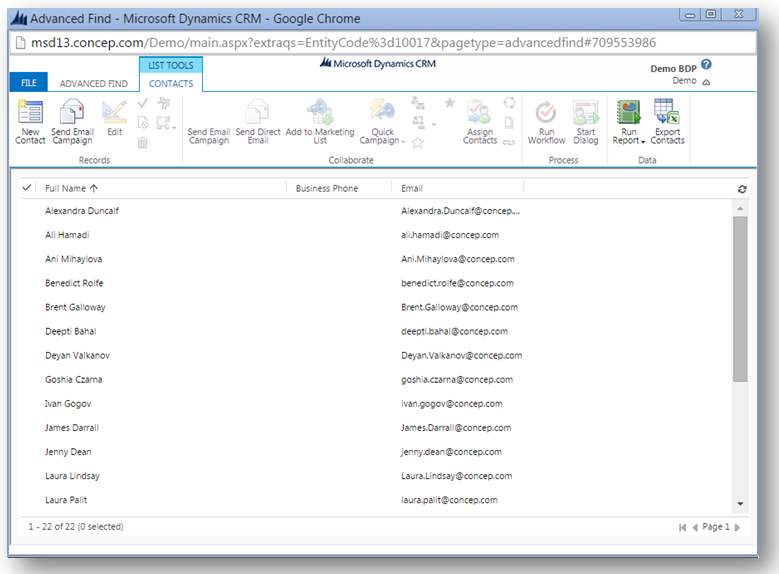779x574 pixels.
Task: Open the Add Connection dropdown arrow
Action: tap(434, 124)
